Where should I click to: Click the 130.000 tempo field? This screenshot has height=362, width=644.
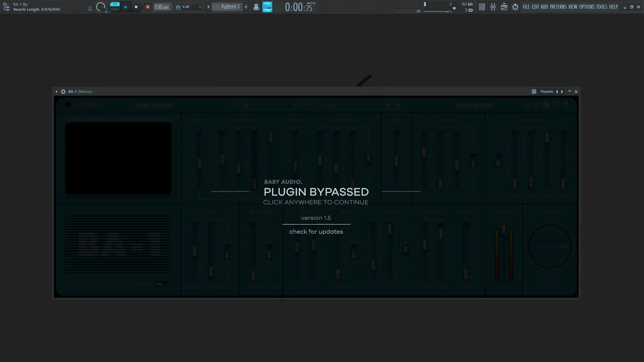coord(162,7)
